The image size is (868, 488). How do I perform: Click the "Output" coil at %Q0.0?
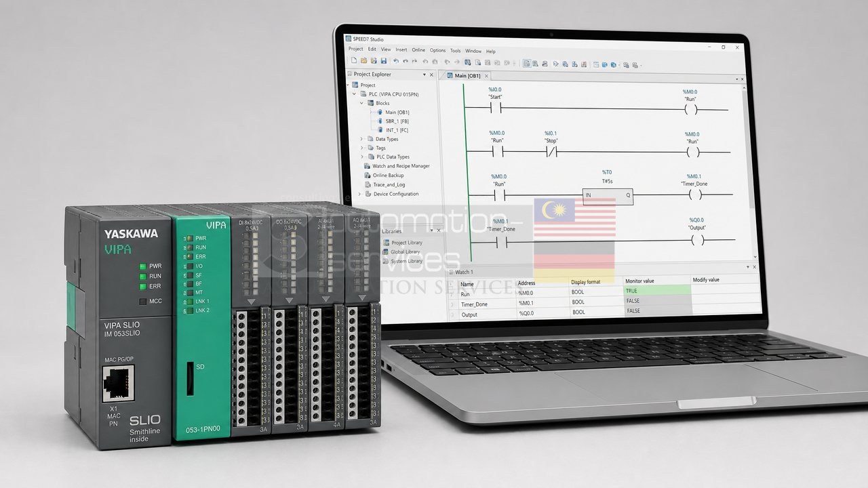coord(697,239)
